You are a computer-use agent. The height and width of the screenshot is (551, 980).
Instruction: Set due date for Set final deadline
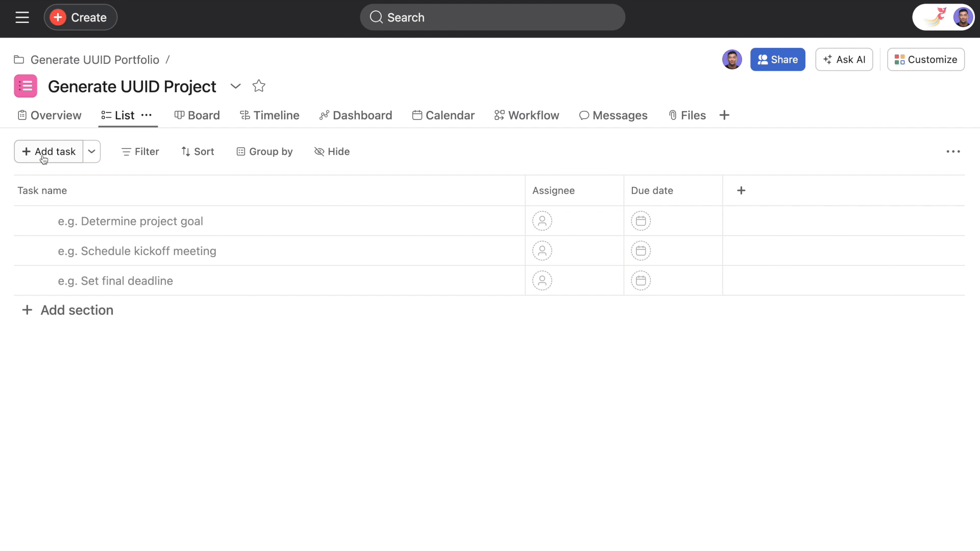click(641, 281)
